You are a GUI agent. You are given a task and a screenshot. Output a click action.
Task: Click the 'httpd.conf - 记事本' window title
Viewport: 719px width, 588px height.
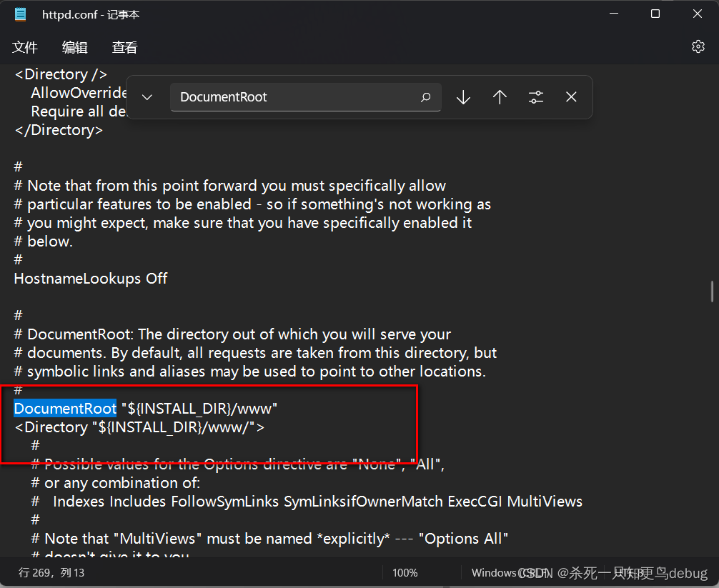[x=91, y=15]
